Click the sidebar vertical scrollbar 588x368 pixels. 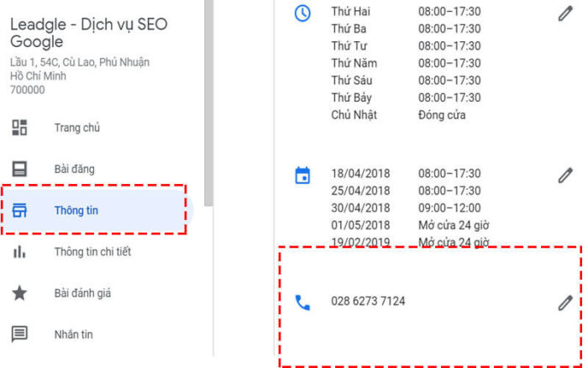209,103
